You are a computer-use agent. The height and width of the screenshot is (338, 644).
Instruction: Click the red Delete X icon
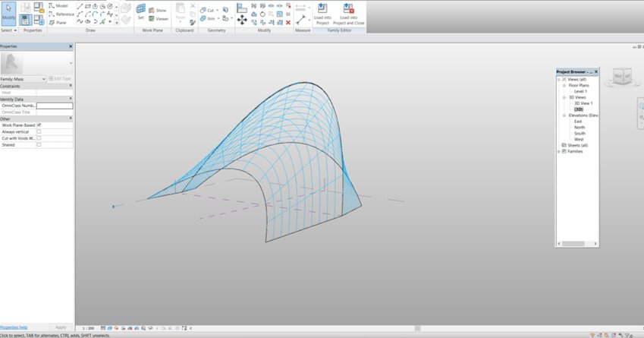288,22
